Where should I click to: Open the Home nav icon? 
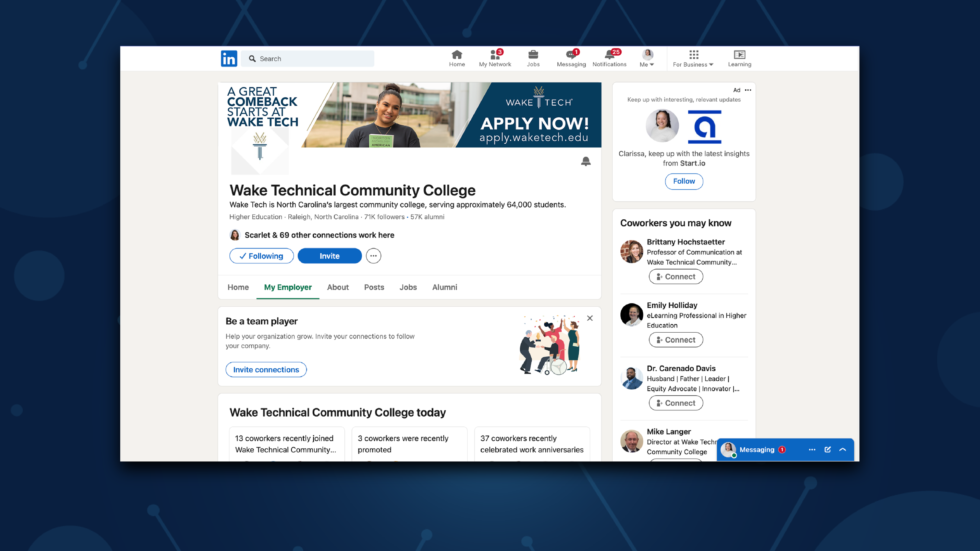click(x=457, y=59)
